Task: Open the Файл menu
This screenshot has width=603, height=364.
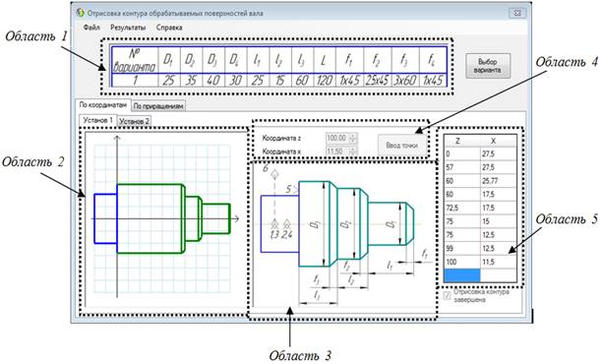Action: pyautogui.click(x=91, y=28)
